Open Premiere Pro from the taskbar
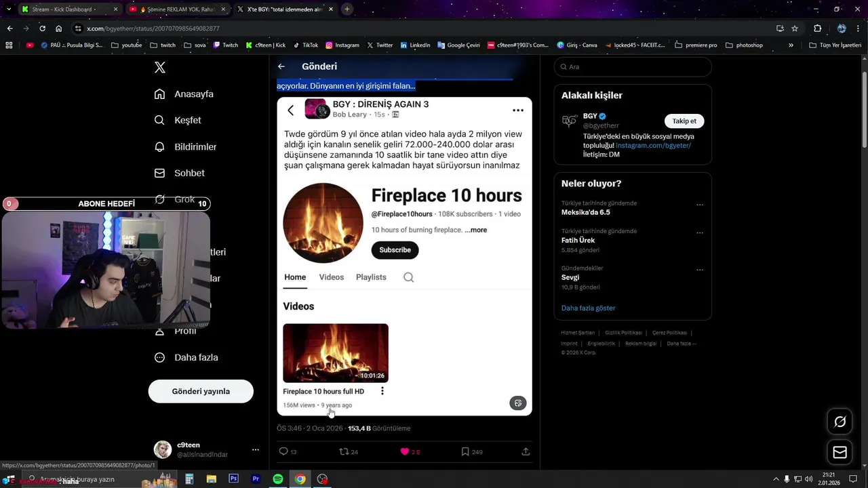 pos(256,479)
